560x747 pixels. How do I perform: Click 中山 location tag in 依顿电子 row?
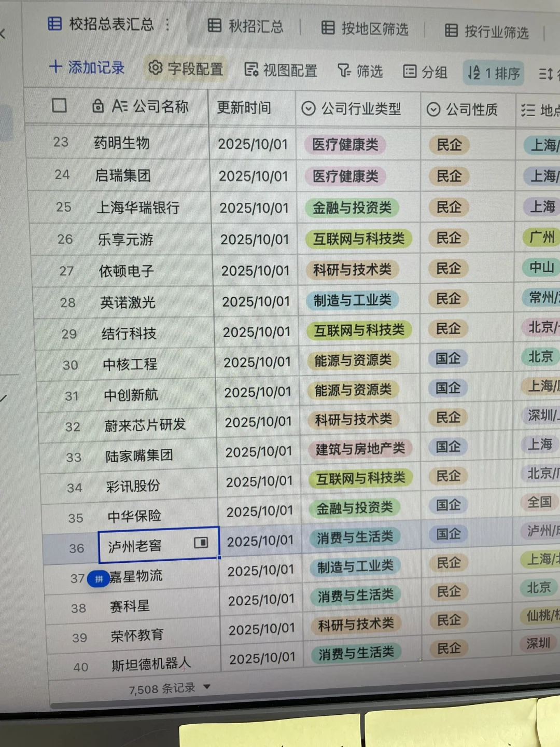click(541, 267)
